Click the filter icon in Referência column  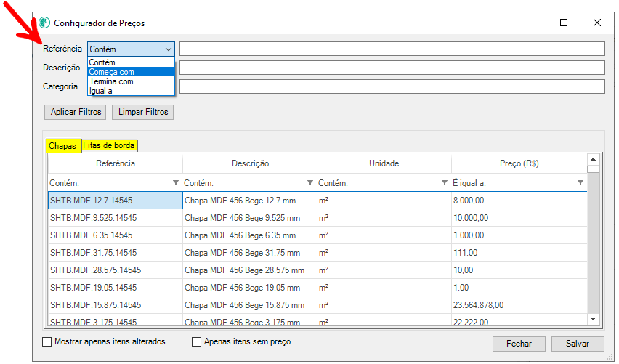pyautogui.click(x=176, y=182)
